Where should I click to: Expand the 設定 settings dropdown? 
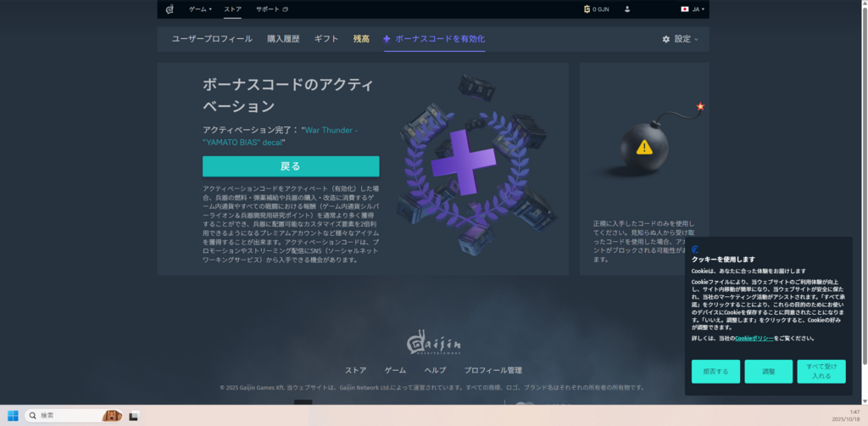click(x=680, y=39)
